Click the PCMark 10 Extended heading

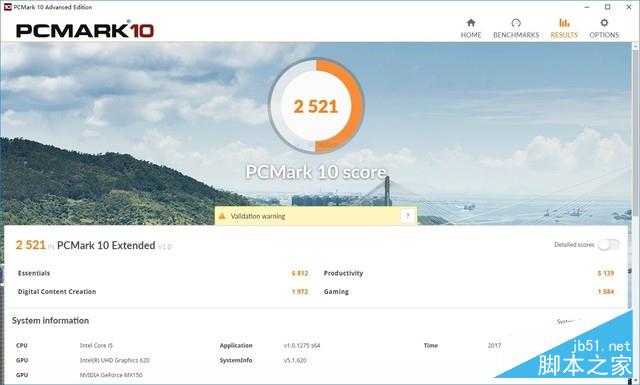[x=106, y=245]
